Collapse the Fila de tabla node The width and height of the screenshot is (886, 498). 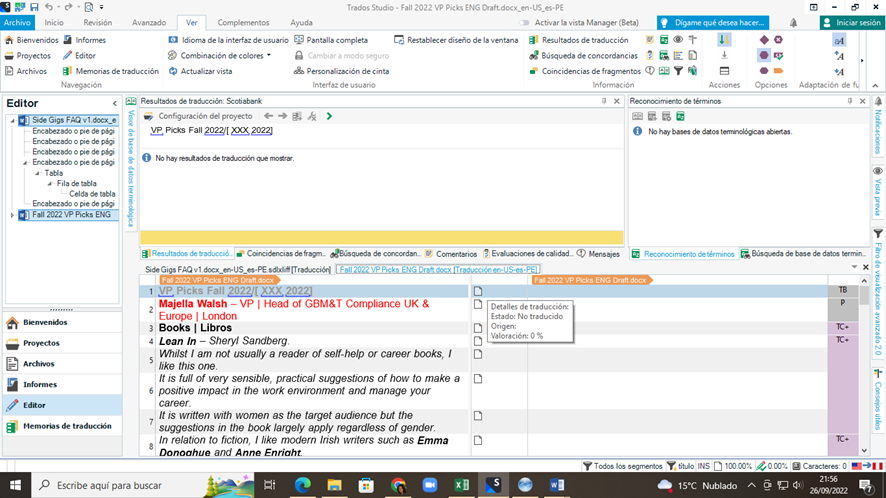pyautogui.click(x=50, y=184)
